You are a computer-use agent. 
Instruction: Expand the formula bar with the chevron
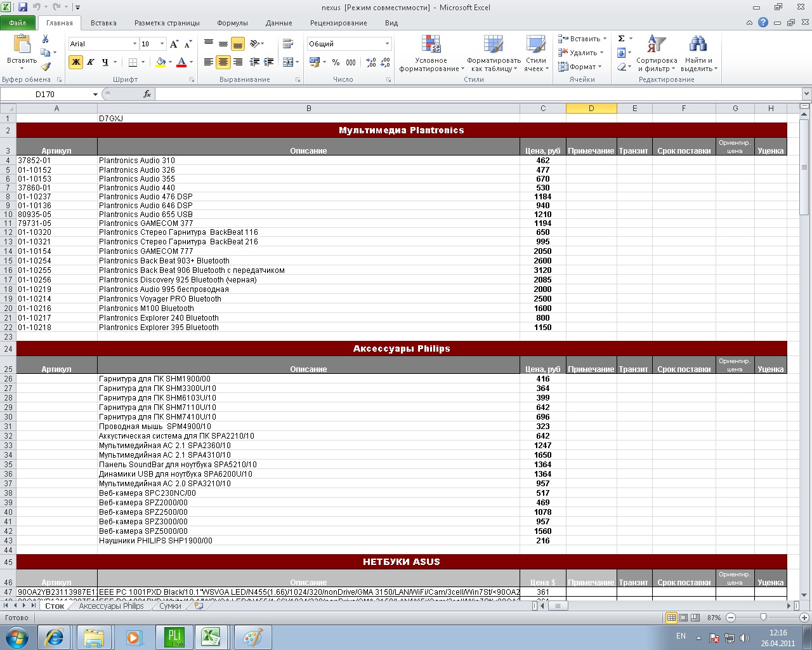click(806, 94)
